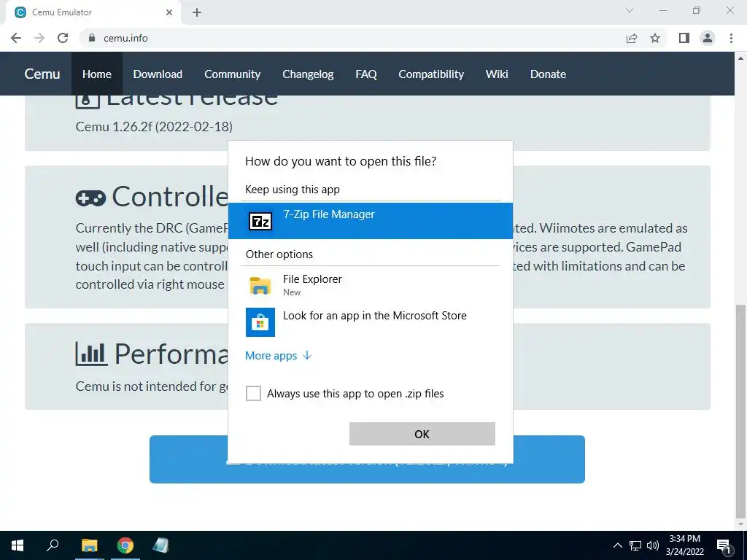The width and height of the screenshot is (747, 560).
Task: Select 7-Zip File Manager option
Action: click(x=370, y=221)
